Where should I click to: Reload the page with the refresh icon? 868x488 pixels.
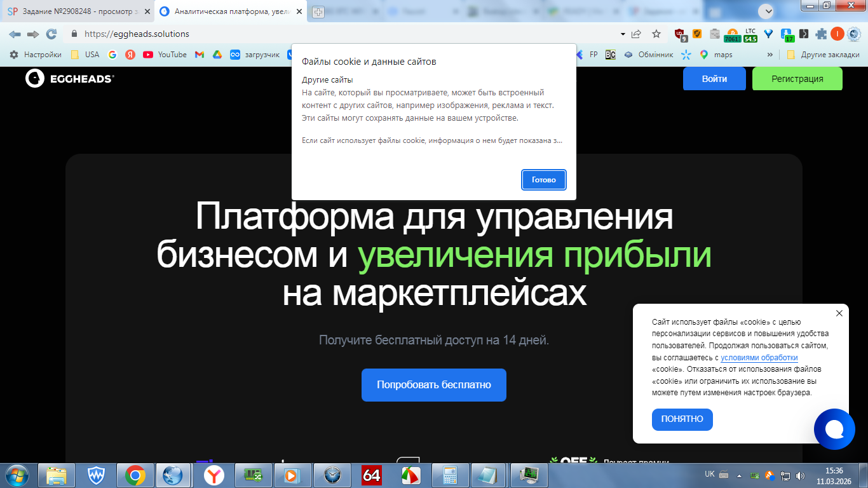click(x=51, y=34)
